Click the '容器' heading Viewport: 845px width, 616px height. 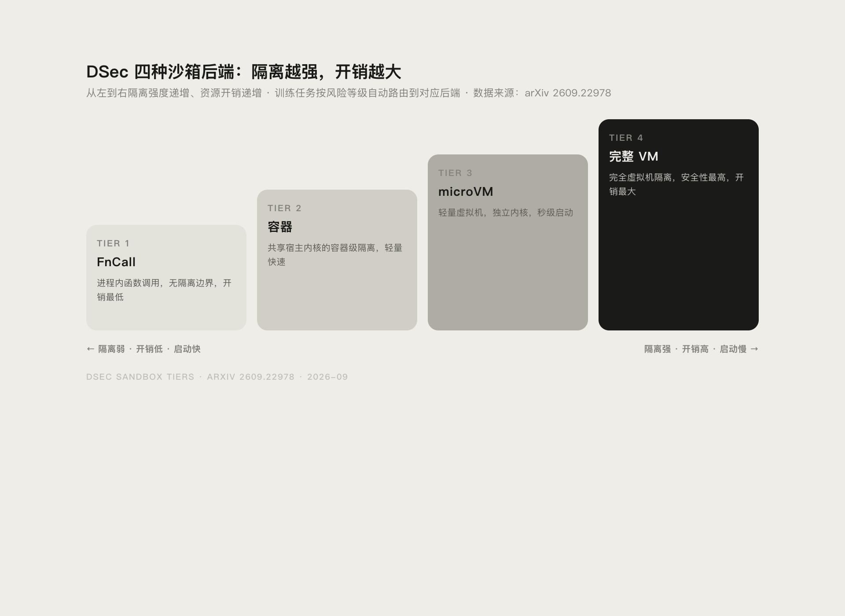[280, 227]
